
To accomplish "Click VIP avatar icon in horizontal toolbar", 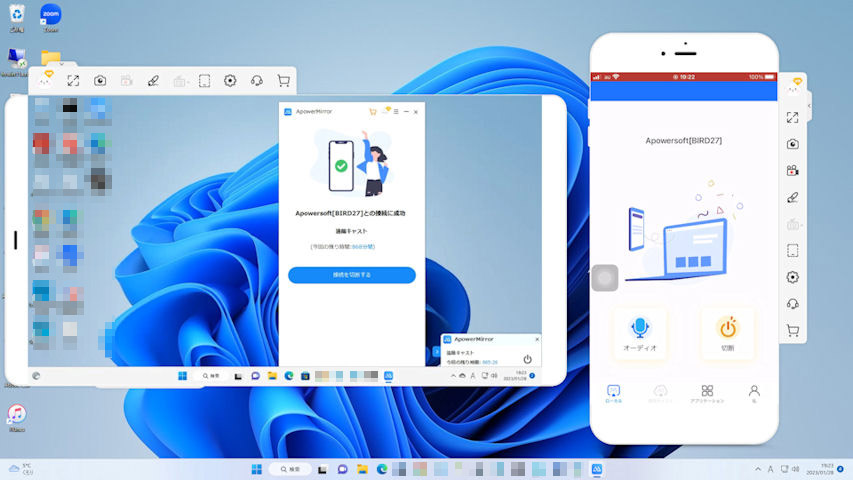I will [46, 80].
